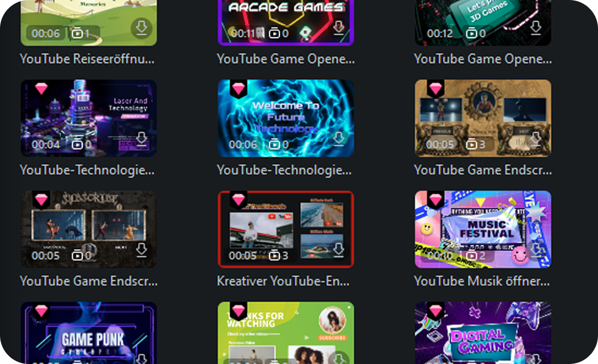Download the Welcome To Future Technology template
Viewport: 598px width, 364px height.
[340, 140]
